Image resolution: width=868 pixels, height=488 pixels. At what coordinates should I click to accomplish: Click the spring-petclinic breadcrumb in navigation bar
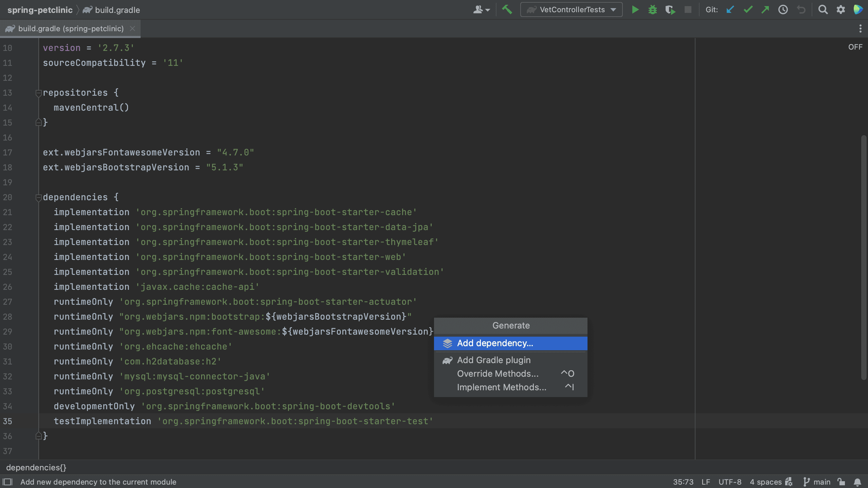click(x=40, y=10)
